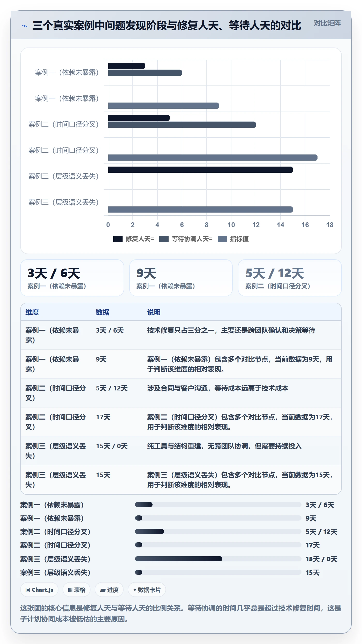This screenshot has height=644, width=362.
Task: Click the lightning icon beside the title
Action: pos(24,26)
